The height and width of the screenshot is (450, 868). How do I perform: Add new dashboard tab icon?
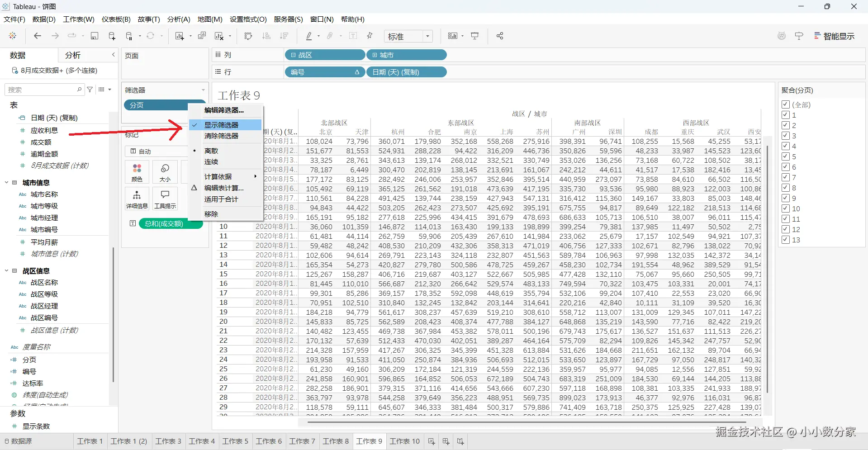click(x=446, y=441)
